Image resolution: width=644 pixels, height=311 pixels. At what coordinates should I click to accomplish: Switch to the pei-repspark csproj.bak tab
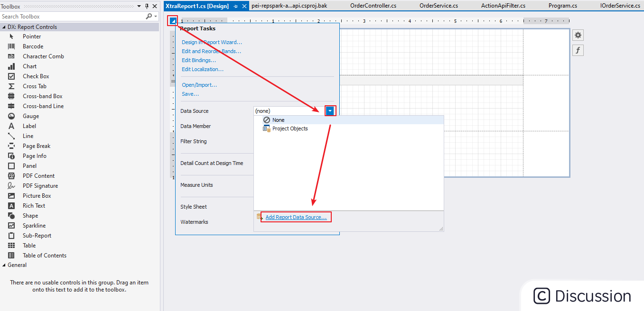[289, 6]
